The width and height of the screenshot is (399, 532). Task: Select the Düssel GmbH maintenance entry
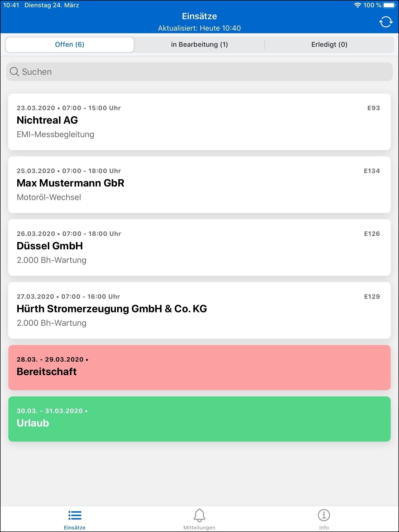[x=199, y=247]
